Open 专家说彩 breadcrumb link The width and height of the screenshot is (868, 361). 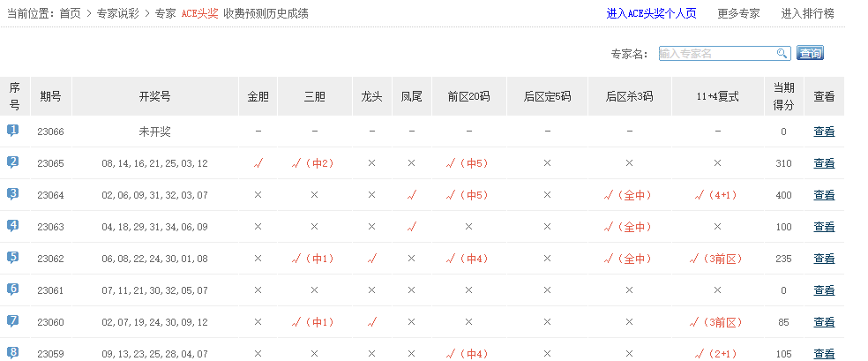tap(118, 13)
